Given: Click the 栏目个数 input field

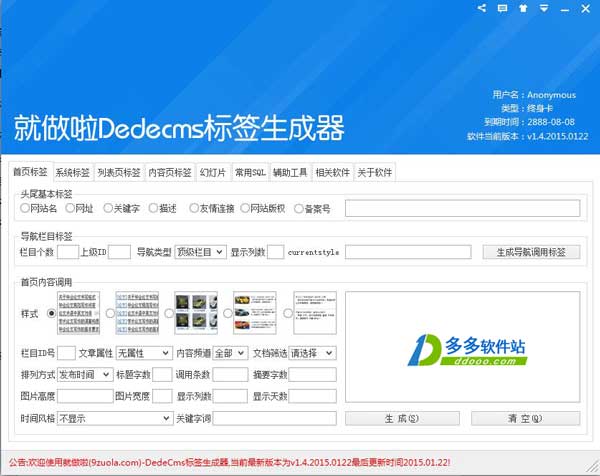Looking at the screenshot, I should [x=68, y=252].
